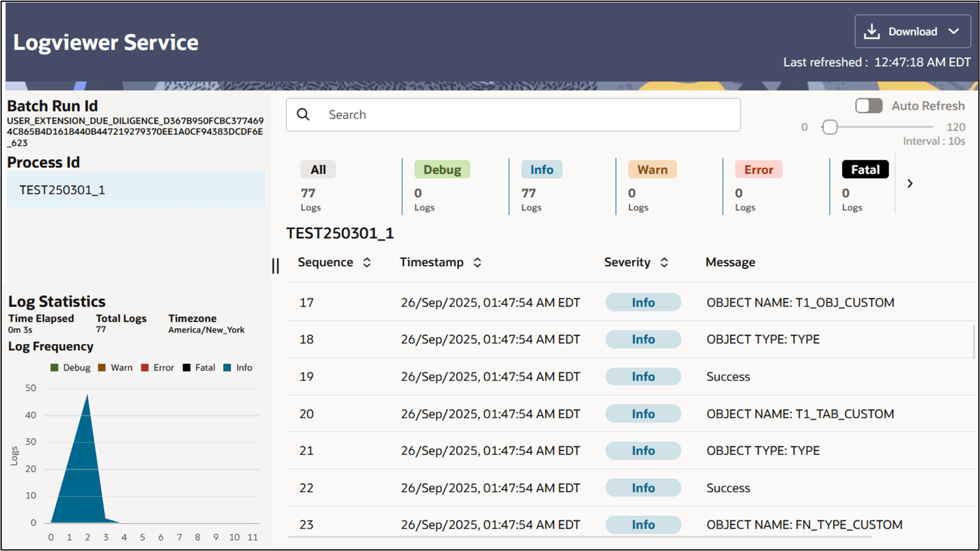Open the Timestamp sort dropdown arrows
Screen dimensions: 980x551
[477, 262]
